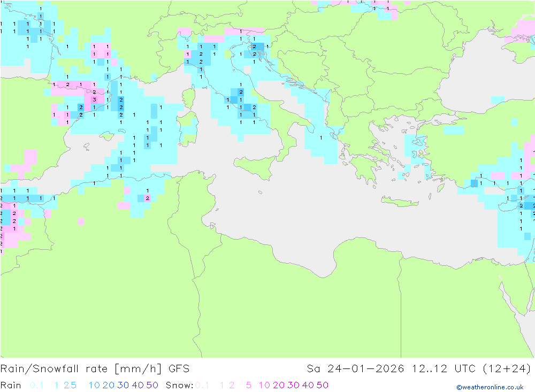Click the 'Snow:' legend label
The height and width of the screenshot is (392, 535).
pos(180,385)
